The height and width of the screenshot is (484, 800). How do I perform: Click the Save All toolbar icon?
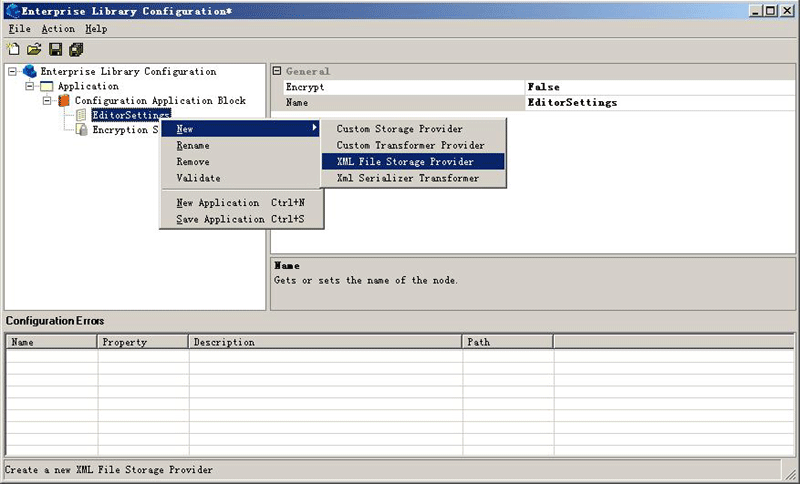pos(76,49)
